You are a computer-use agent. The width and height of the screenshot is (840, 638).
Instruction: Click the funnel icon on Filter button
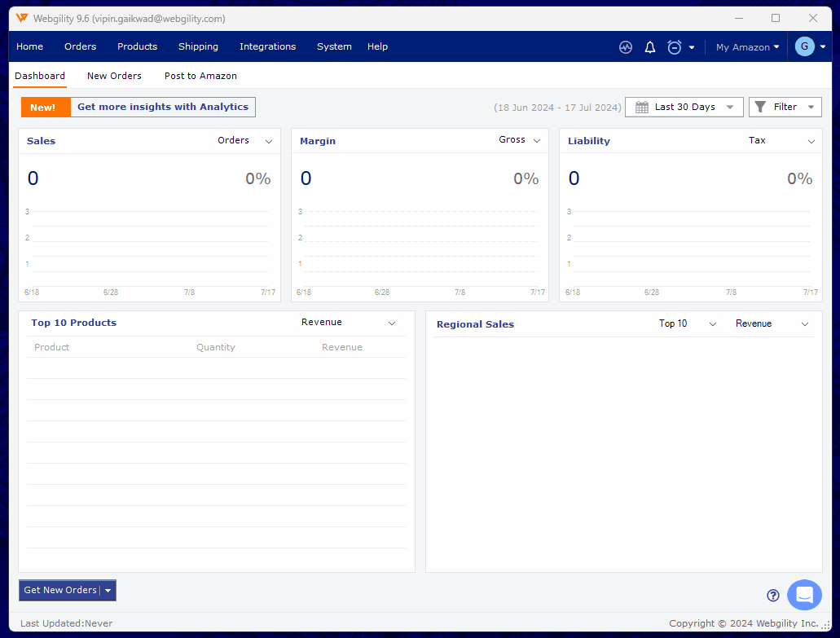click(760, 107)
